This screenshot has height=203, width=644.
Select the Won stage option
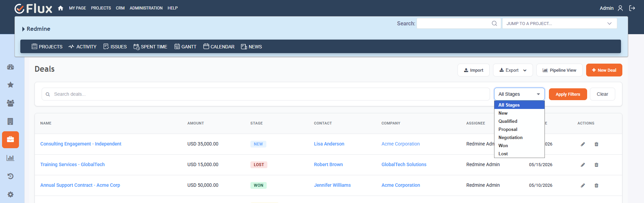tap(519, 145)
